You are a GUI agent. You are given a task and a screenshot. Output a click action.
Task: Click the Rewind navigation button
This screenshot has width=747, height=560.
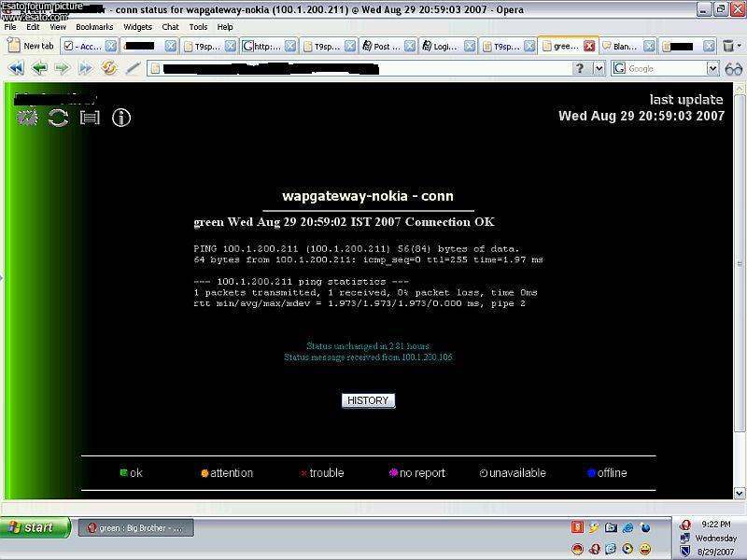click(x=16, y=68)
